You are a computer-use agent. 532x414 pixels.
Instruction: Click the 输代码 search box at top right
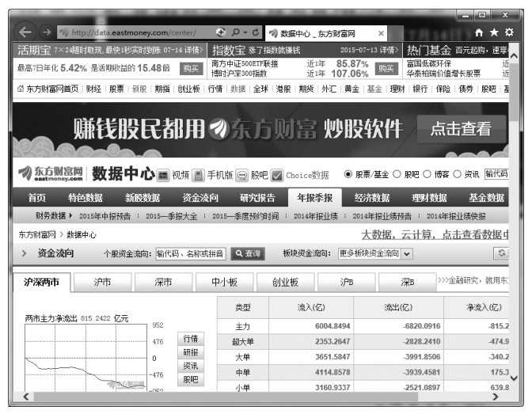(x=496, y=174)
